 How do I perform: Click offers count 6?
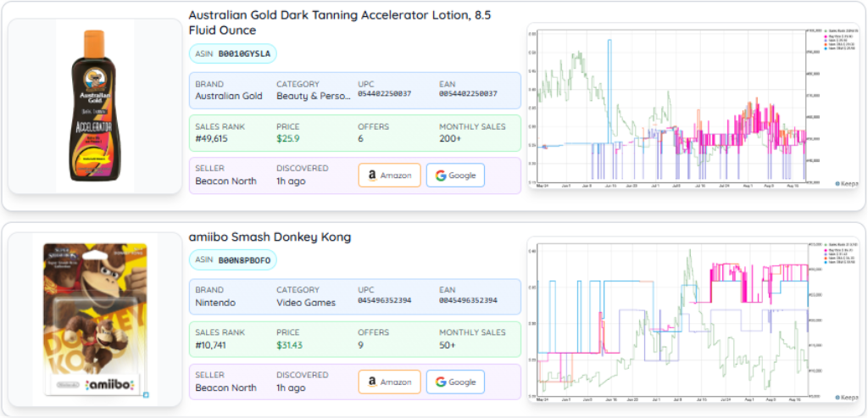[360, 138]
